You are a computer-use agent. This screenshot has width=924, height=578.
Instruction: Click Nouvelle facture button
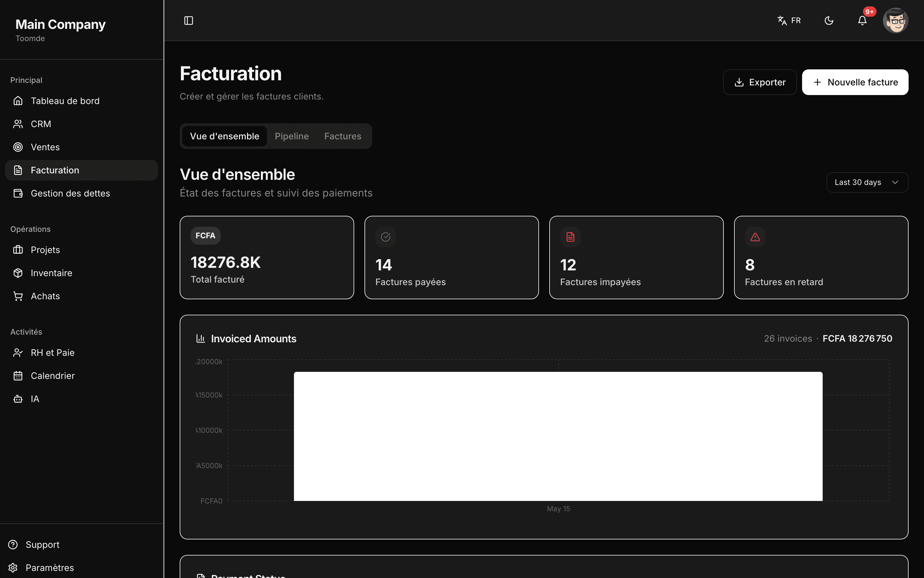[x=855, y=82]
